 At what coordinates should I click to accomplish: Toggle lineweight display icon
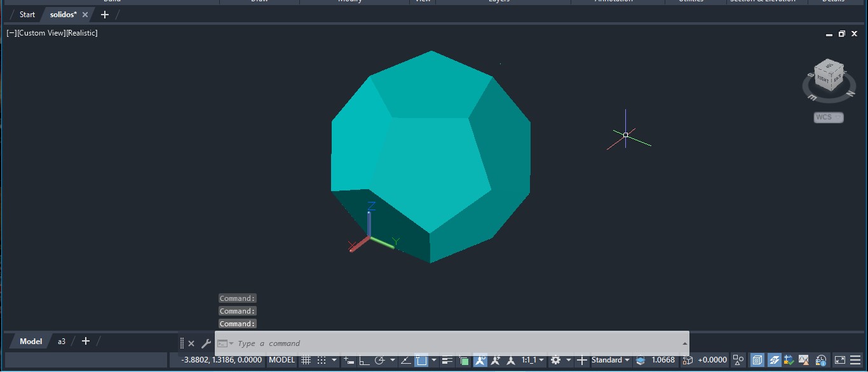448,360
